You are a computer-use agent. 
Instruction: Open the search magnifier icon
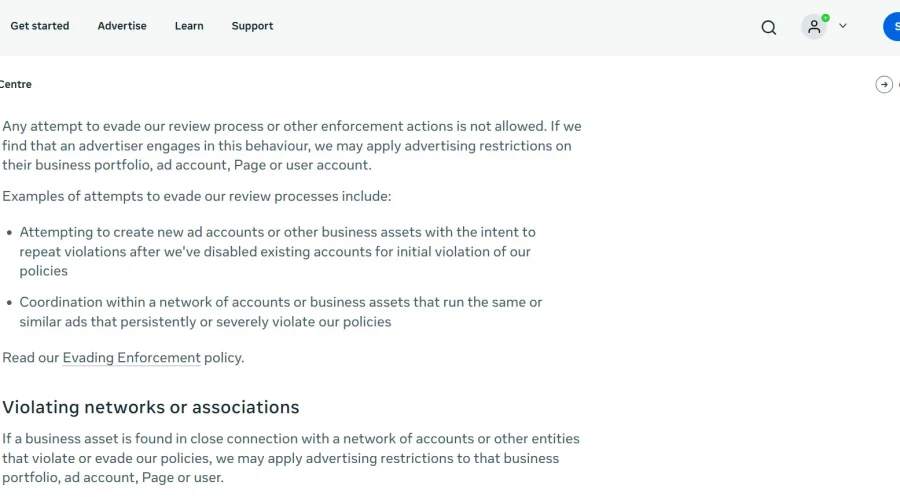(769, 27)
